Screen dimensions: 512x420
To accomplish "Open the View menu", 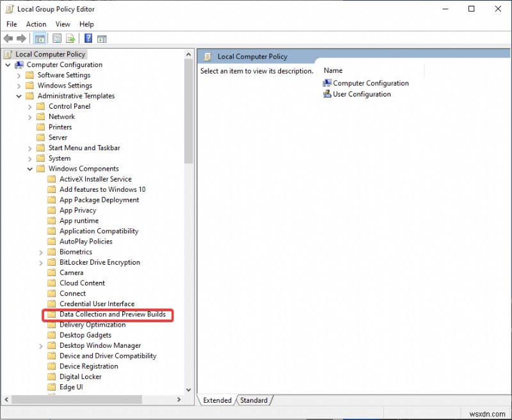I will (x=63, y=24).
